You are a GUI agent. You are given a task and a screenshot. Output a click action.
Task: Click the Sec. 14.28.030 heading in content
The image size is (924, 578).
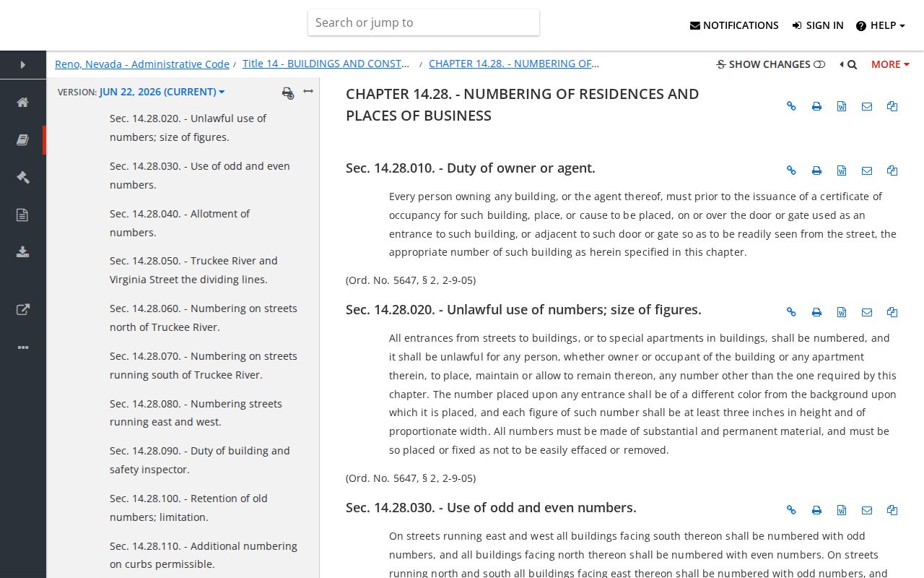[491, 507]
